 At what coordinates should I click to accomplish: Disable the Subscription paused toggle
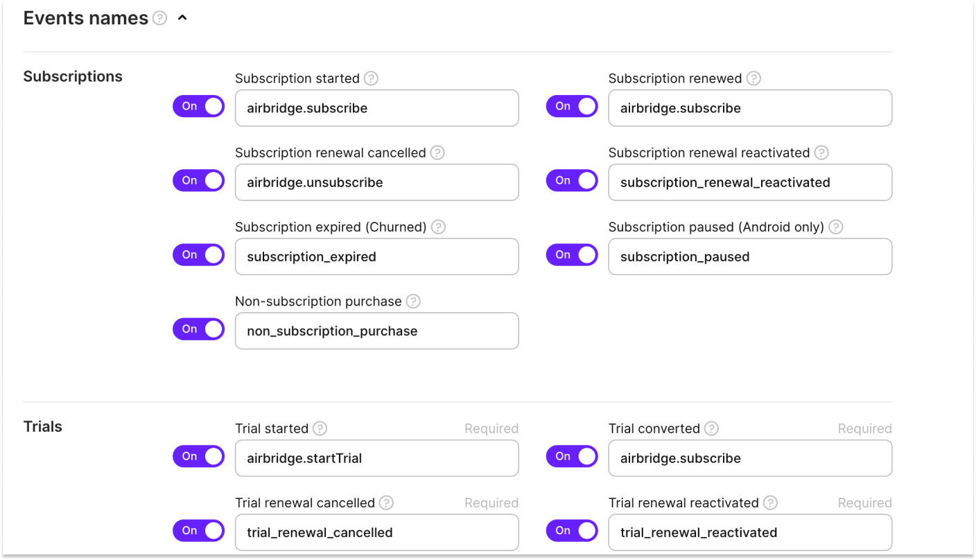[x=572, y=254]
